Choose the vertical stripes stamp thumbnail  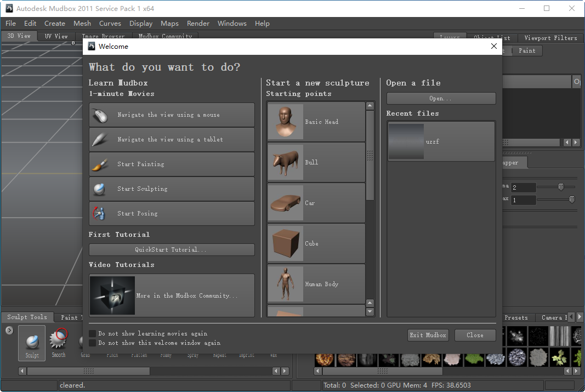click(560, 336)
